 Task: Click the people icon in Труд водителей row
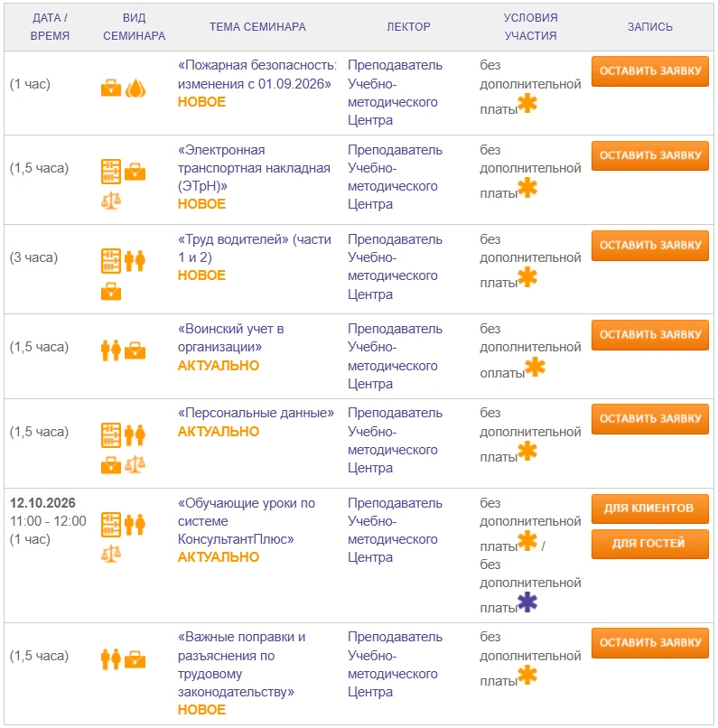point(135,260)
